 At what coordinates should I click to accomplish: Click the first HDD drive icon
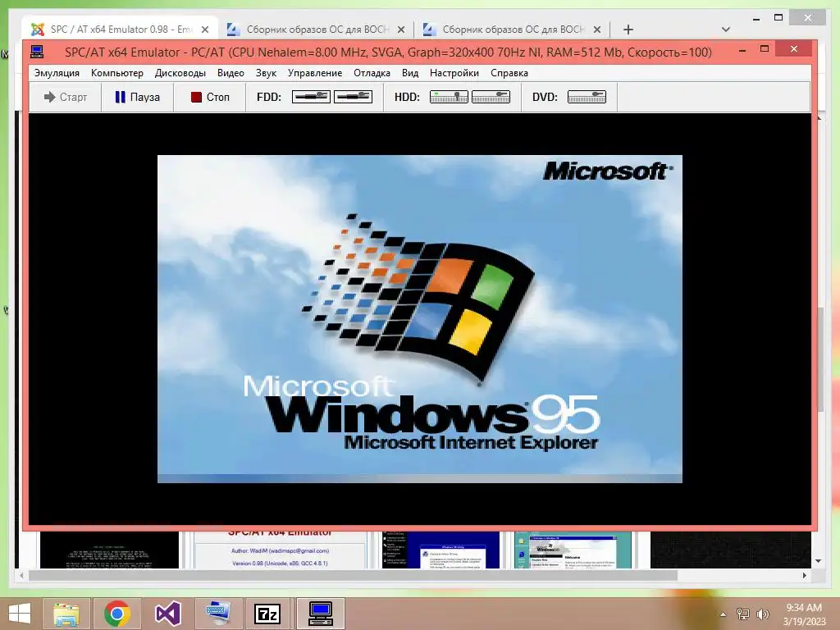(x=449, y=97)
